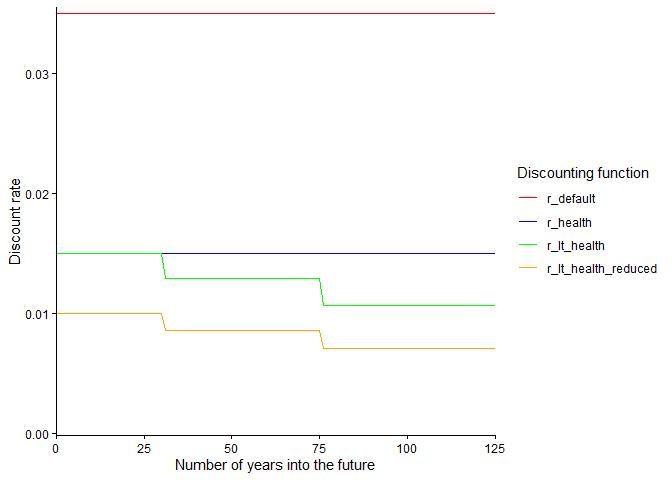Click the green r_lt_health legend key

click(x=526, y=245)
